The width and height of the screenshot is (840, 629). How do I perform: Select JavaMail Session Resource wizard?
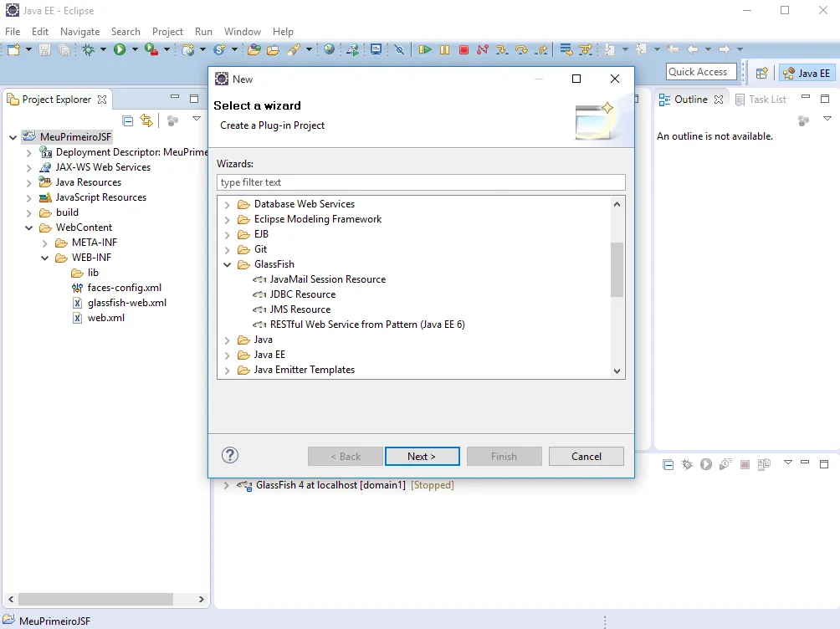click(x=327, y=279)
